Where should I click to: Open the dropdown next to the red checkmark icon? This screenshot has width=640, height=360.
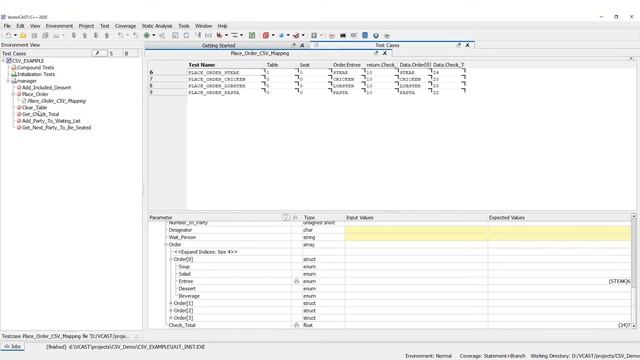pyautogui.click(x=303, y=36)
